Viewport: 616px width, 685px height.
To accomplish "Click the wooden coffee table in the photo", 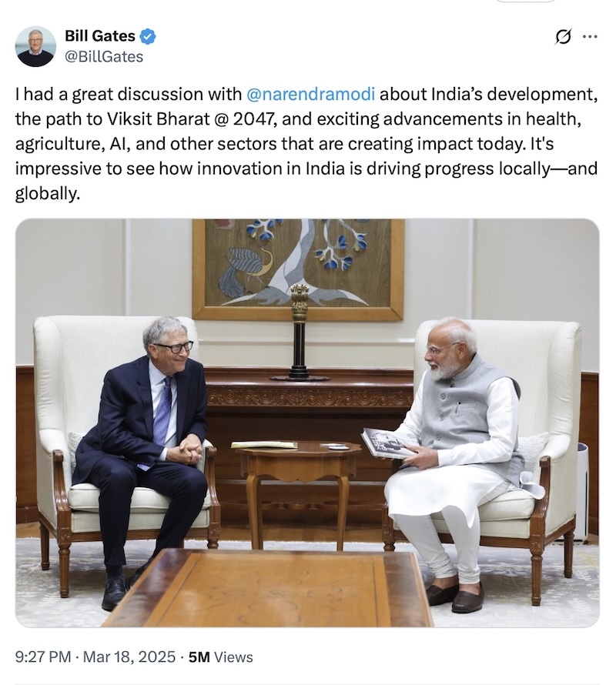I will click(x=267, y=587).
